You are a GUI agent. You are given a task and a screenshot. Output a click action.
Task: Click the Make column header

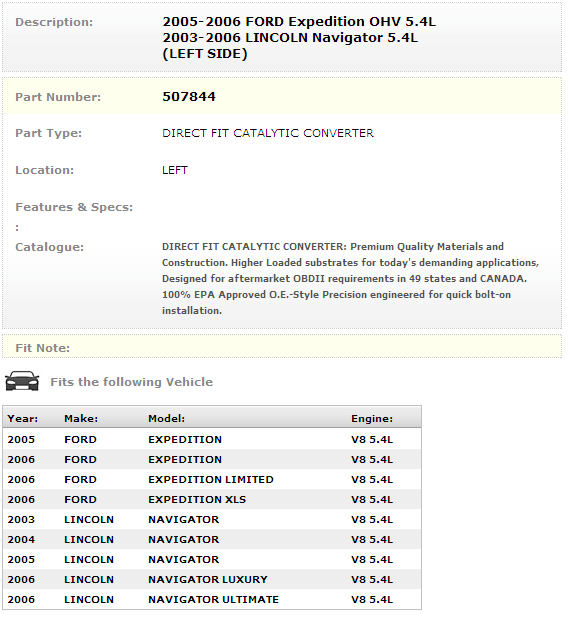[x=81, y=418]
